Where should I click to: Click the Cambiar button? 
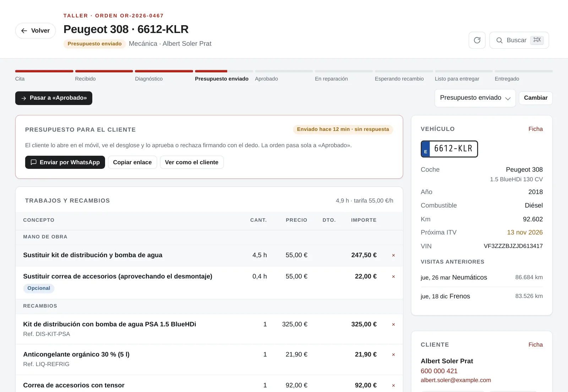click(536, 98)
